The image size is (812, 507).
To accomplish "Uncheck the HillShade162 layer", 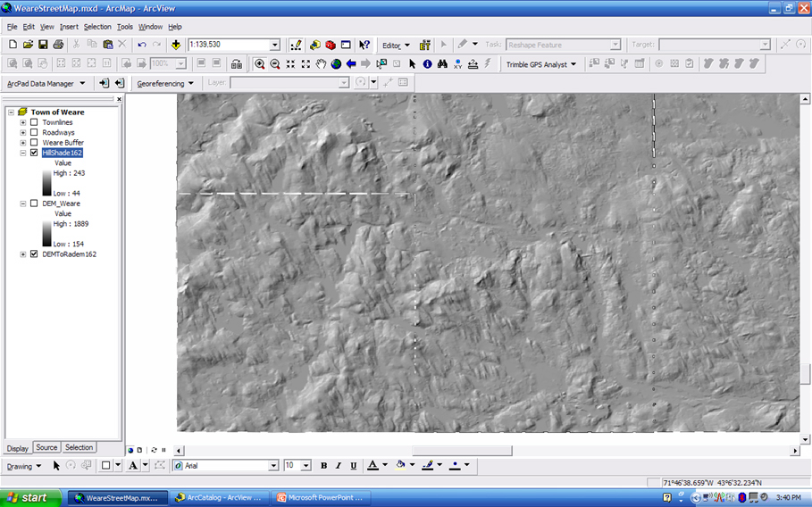I will [x=34, y=153].
